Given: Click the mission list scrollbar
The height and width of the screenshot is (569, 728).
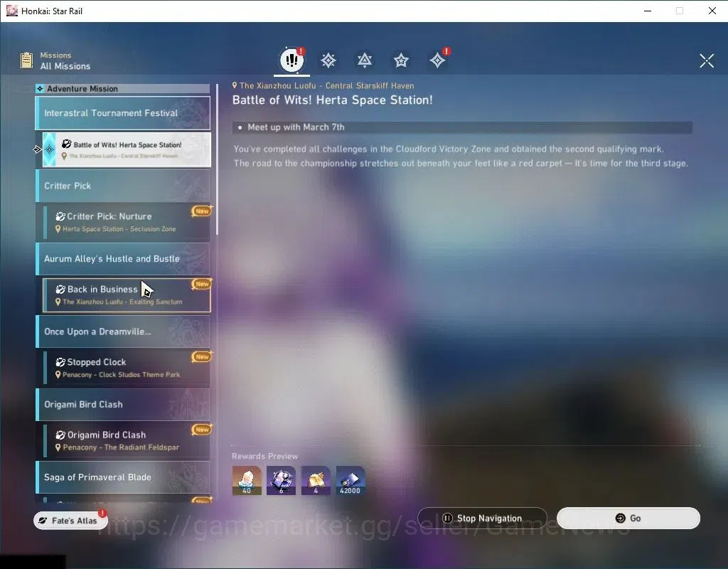Looking at the screenshot, I should (x=217, y=159).
